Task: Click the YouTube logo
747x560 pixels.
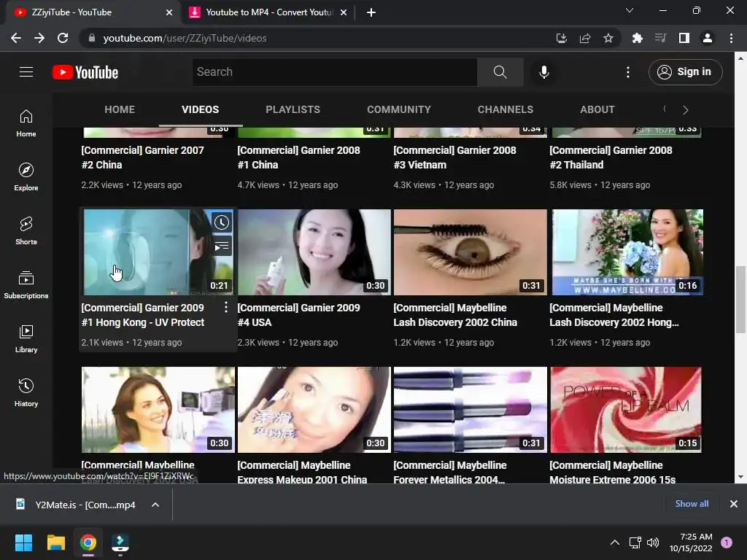Action: coord(85,72)
